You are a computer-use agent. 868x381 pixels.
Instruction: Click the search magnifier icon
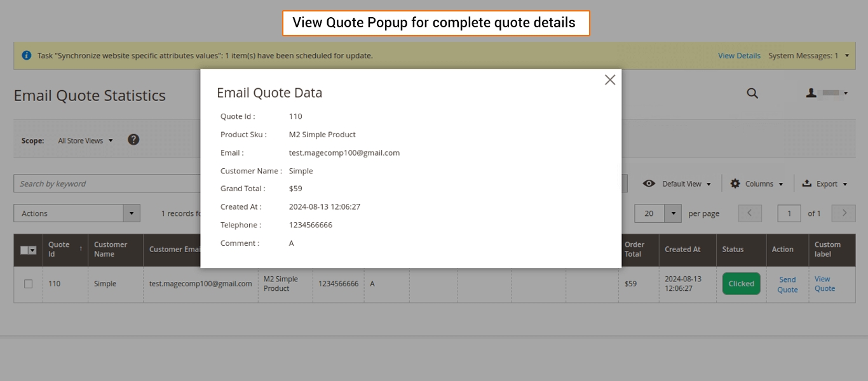click(752, 93)
